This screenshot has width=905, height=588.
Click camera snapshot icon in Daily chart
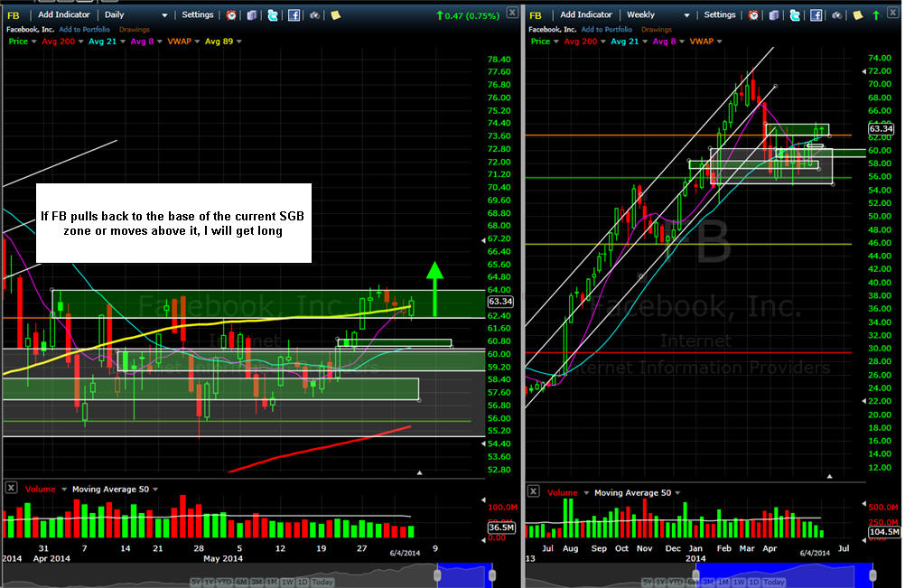point(314,15)
